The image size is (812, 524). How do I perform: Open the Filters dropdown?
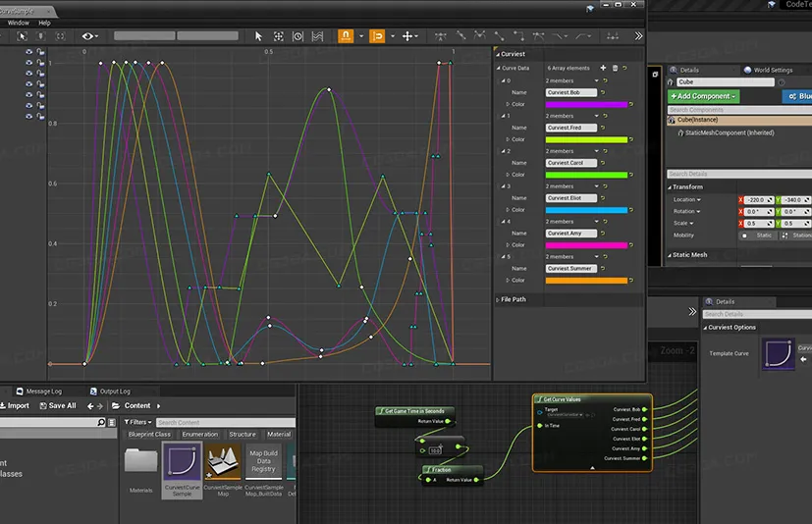(138, 423)
